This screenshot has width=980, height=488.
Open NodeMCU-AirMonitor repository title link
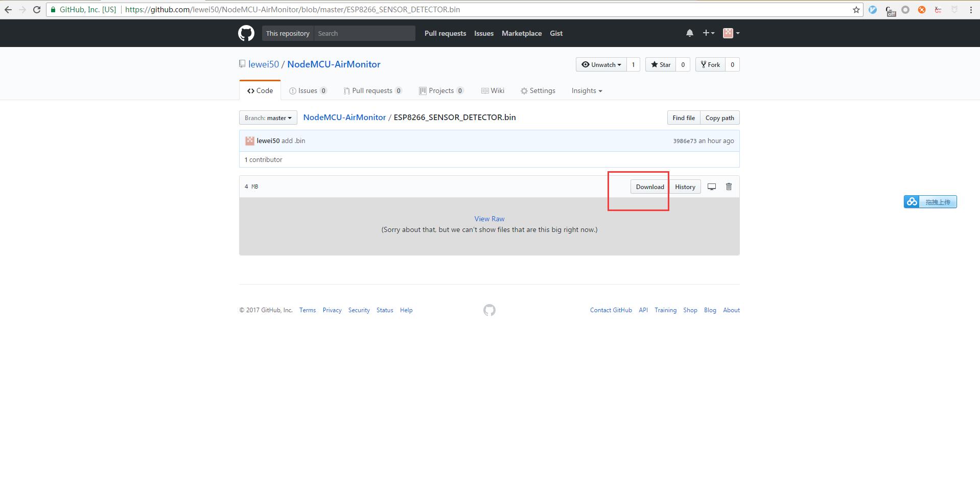tap(334, 64)
